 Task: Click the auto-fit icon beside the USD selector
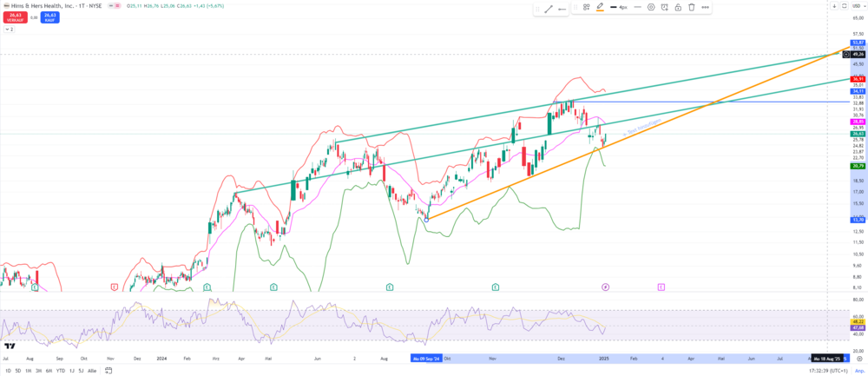[x=845, y=6]
